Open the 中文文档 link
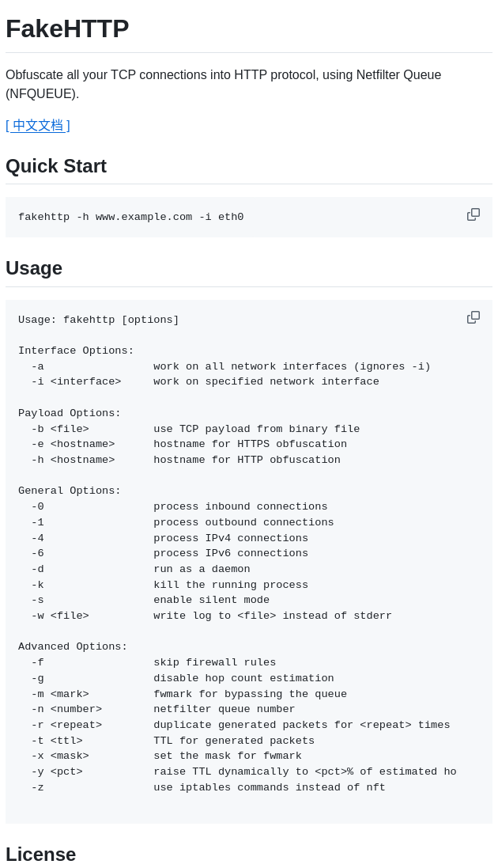498x868 pixels. 37,125
